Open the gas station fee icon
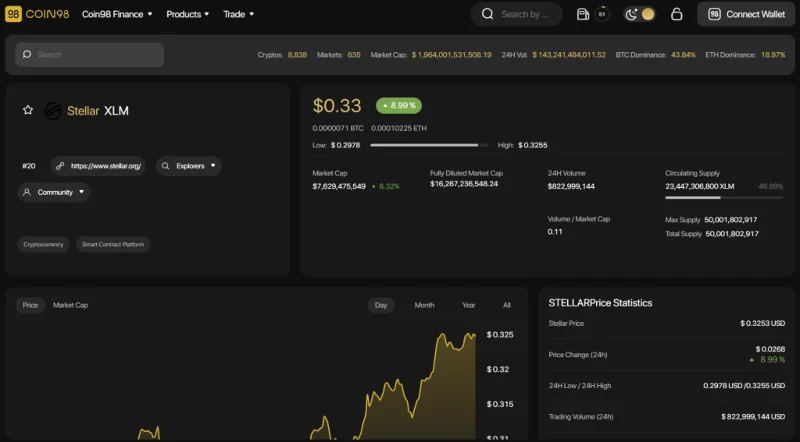 [x=583, y=14]
